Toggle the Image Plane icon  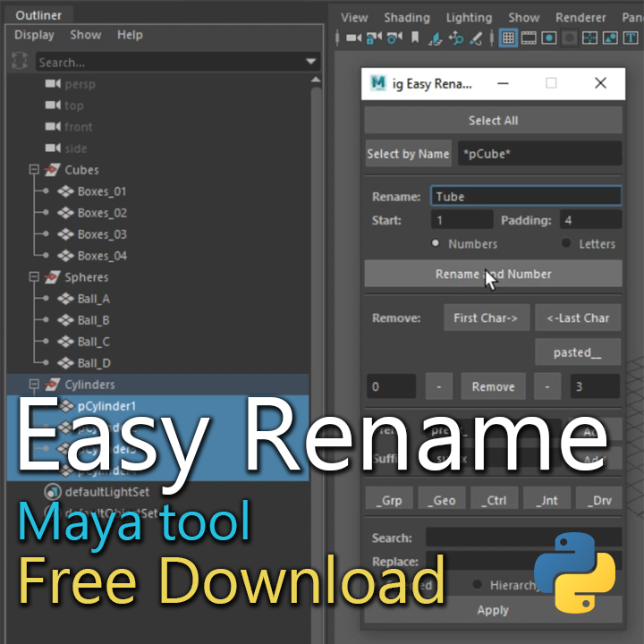(x=435, y=38)
